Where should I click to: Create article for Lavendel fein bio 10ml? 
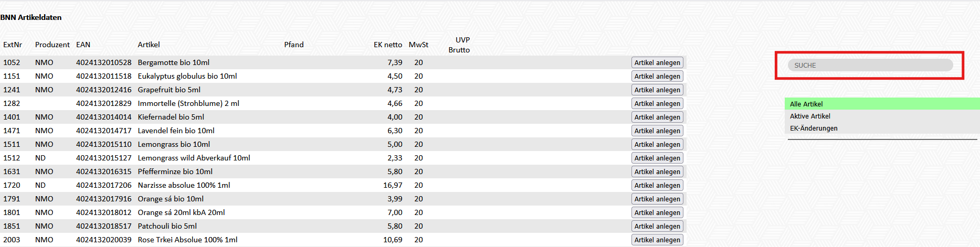[657, 131]
